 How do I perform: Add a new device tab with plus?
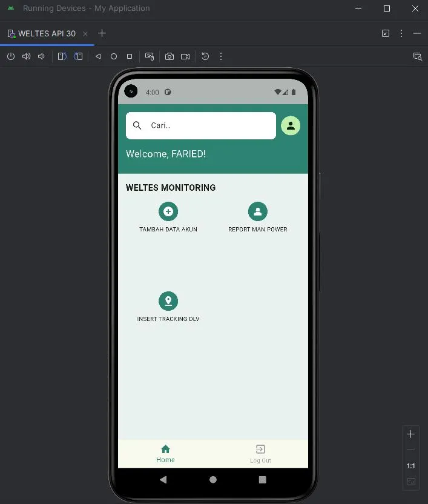(102, 33)
